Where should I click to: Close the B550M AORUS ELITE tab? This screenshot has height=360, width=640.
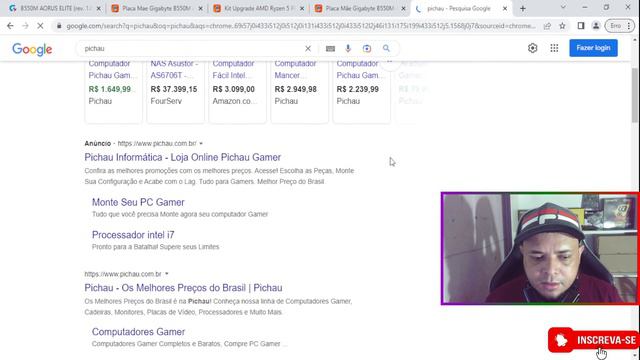98,8
